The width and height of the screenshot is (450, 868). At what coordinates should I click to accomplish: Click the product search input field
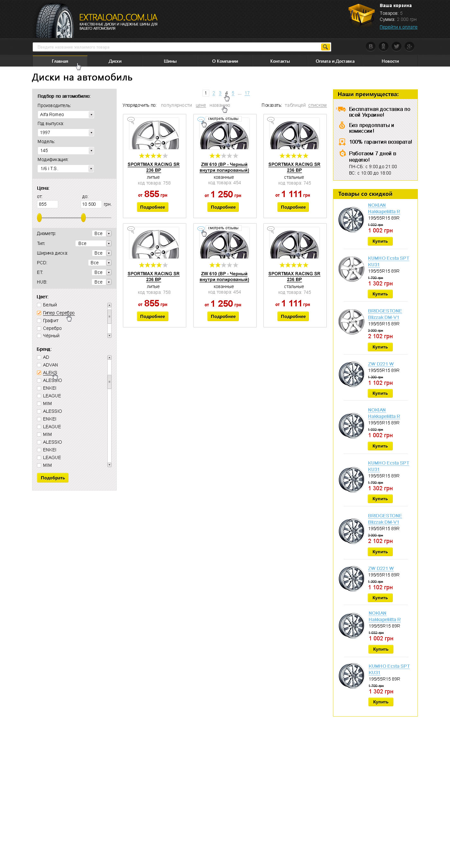pyautogui.click(x=177, y=47)
